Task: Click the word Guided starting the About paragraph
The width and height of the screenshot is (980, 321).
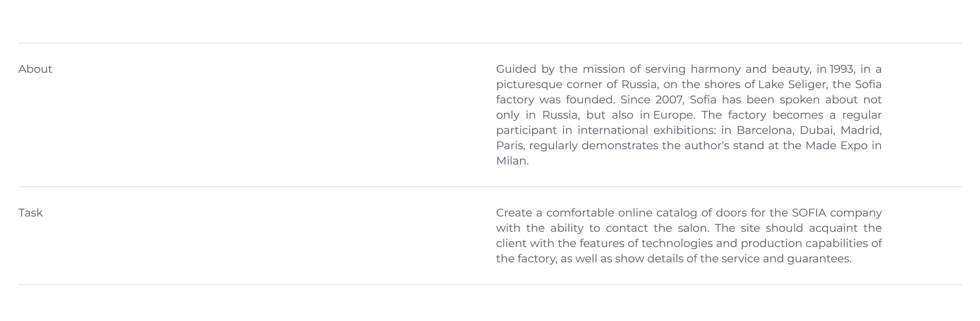Action: pyautogui.click(x=516, y=69)
